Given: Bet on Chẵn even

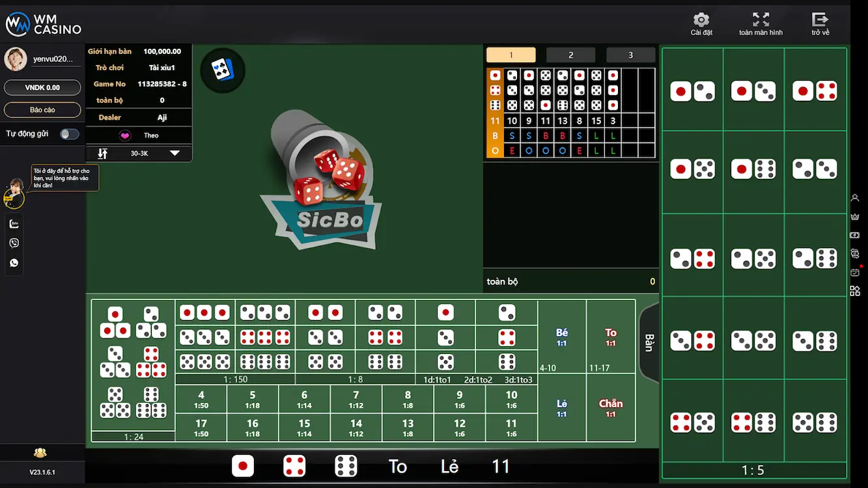Looking at the screenshot, I should (x=611, y=408).
